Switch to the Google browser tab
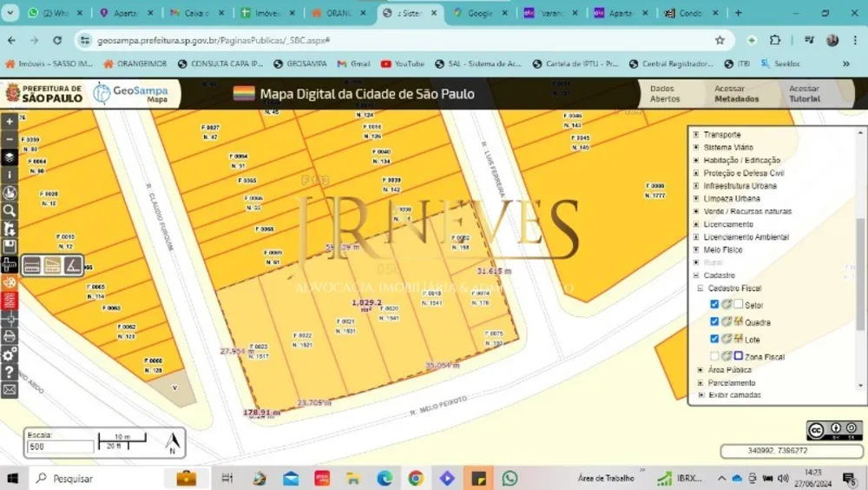This screenshot has width=868, height=490. pyautogui.click(x=480, y=13)
